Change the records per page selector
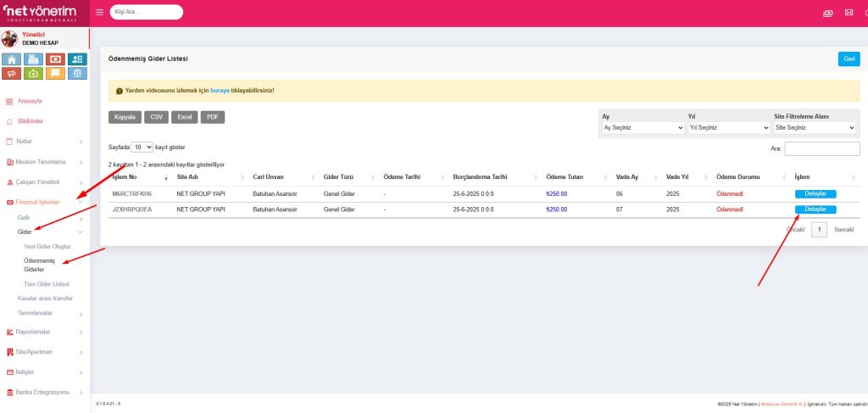 [142, 147]
